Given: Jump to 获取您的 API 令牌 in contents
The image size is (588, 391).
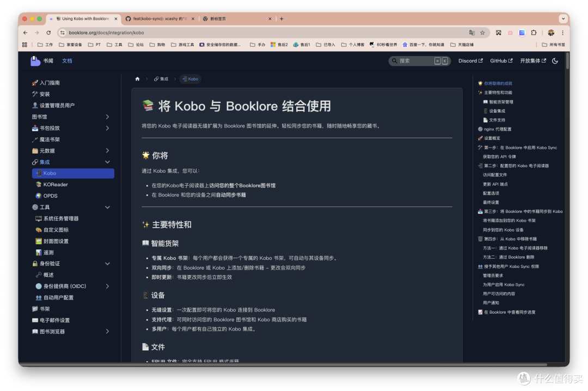Looking at the screenshot, I should (499, 156).
